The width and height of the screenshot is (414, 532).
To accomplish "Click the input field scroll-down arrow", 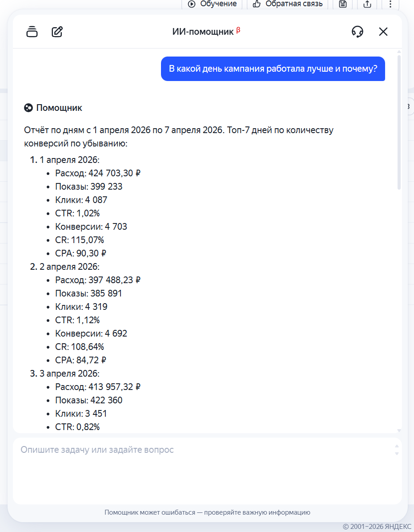I will (x=397, y=454).
